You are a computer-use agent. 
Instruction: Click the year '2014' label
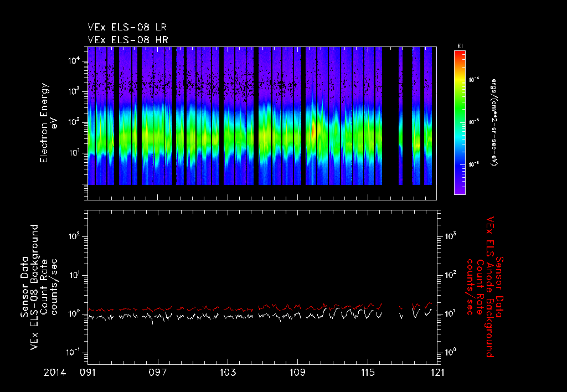[x=55, y=373]
